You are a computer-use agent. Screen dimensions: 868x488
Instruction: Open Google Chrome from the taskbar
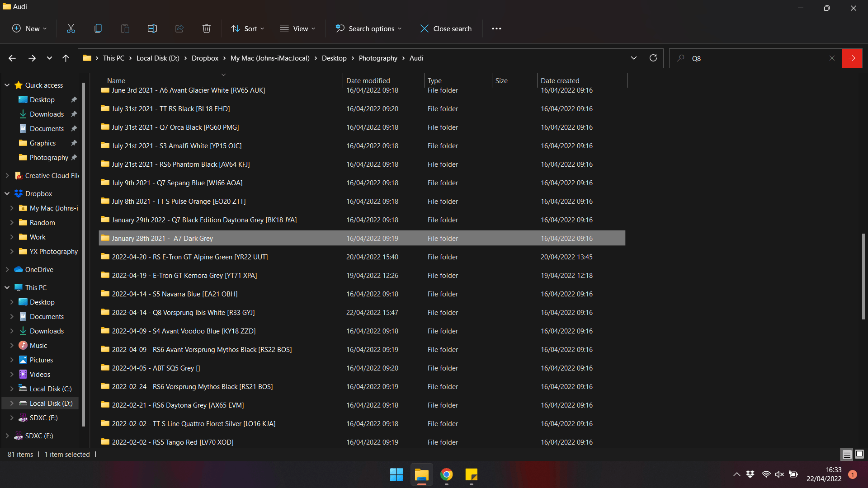(x=447, y=474)
